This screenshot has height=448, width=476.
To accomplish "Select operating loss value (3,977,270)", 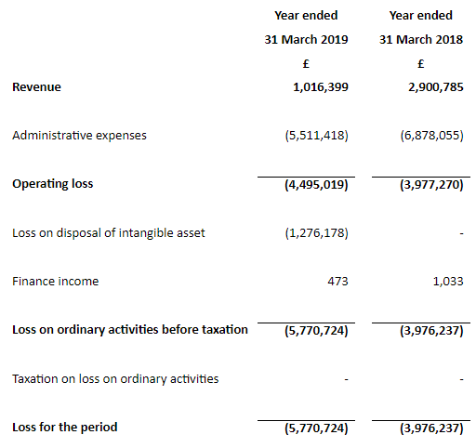I will [x=431, y=185].
